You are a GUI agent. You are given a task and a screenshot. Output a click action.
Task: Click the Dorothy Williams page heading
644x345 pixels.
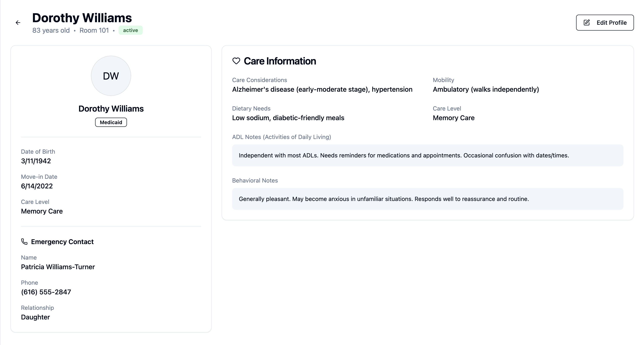(x=82, y=18)
